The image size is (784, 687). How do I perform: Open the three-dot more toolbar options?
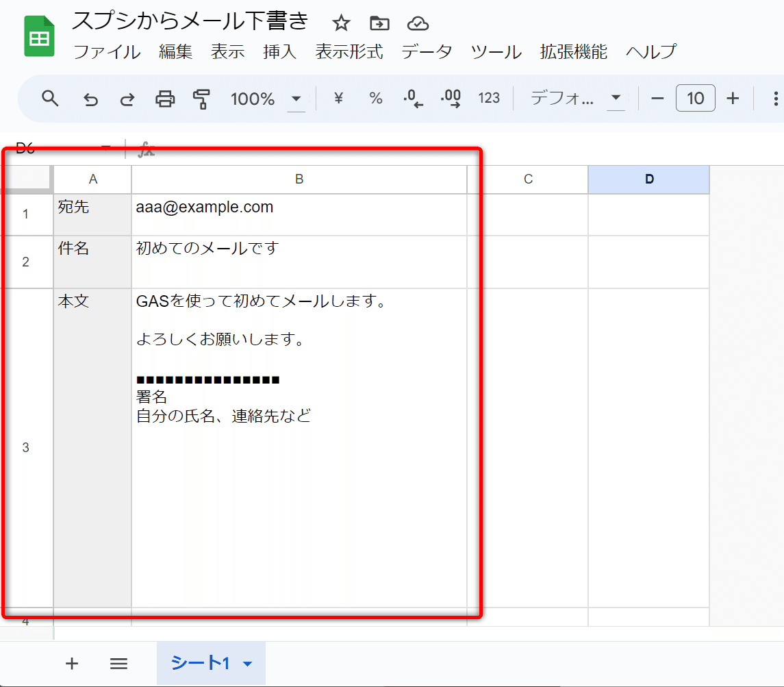click(776, 99)
